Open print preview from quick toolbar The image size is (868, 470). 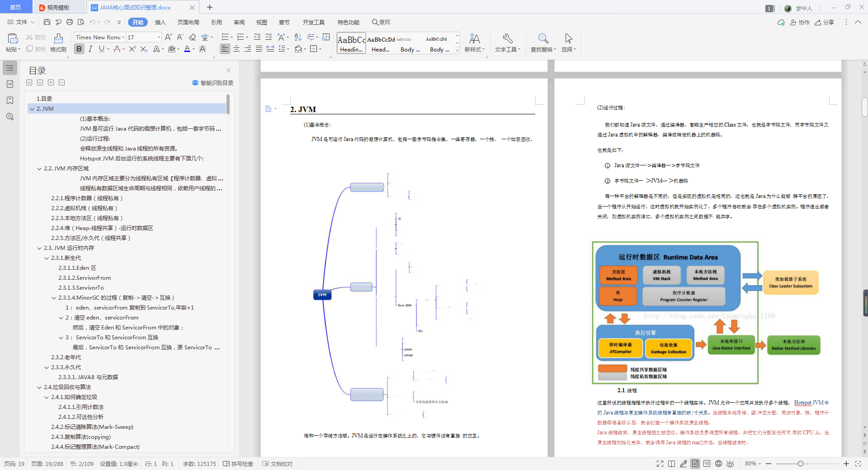pos(81,22)
